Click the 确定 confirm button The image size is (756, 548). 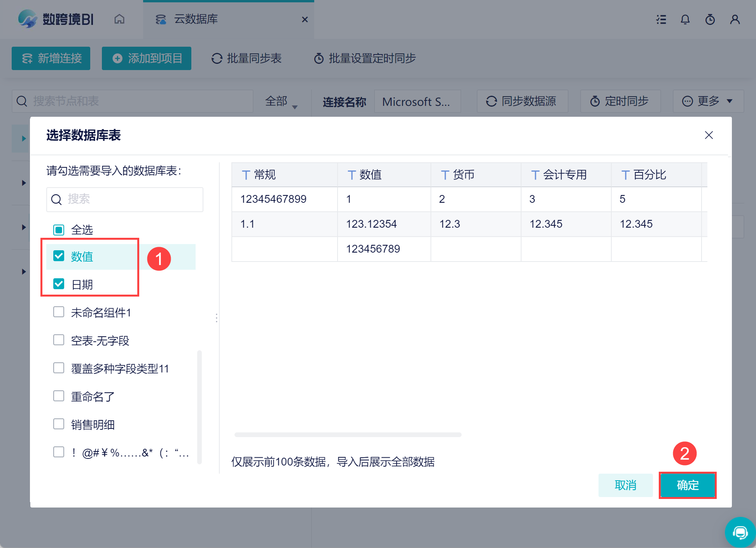(687, 485)
